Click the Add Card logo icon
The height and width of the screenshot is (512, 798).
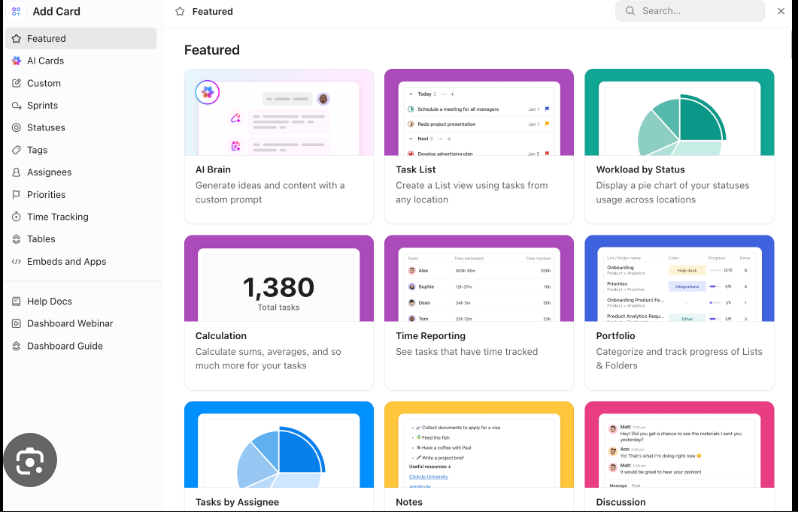pyautogui.click(x=16, y=11)
